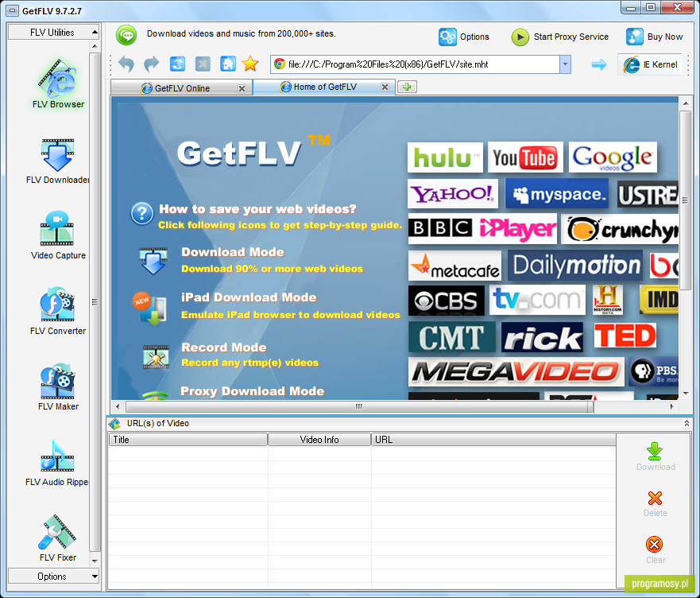
Task: Close the Home of GetFLV tab
Action: point(385,87)
